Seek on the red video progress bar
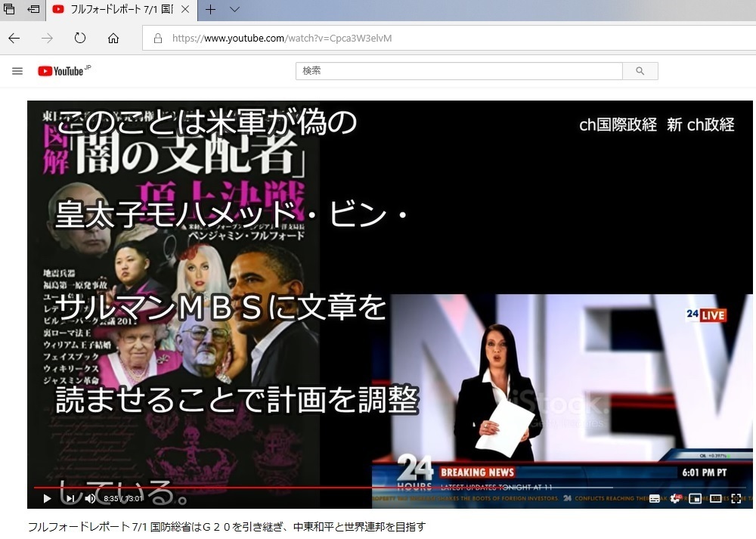The height and width of the screenshot is (539, 756). 389,488
